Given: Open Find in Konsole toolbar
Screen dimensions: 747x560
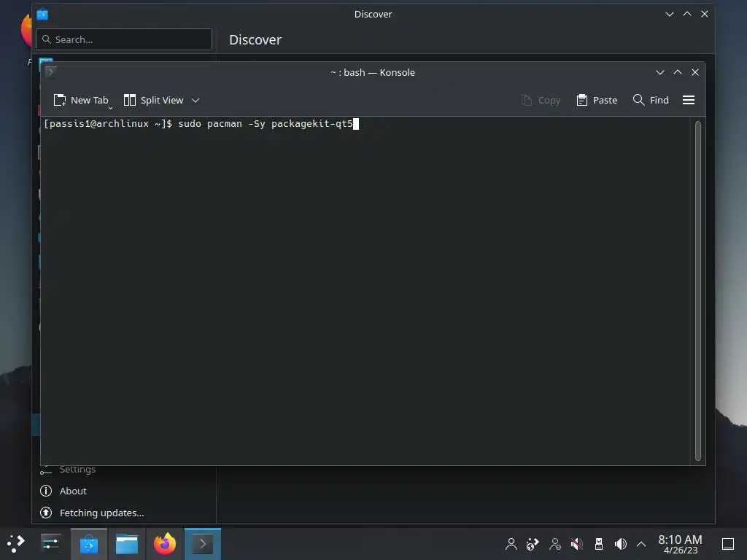Looking at the screenshot, I should [651, 100].
